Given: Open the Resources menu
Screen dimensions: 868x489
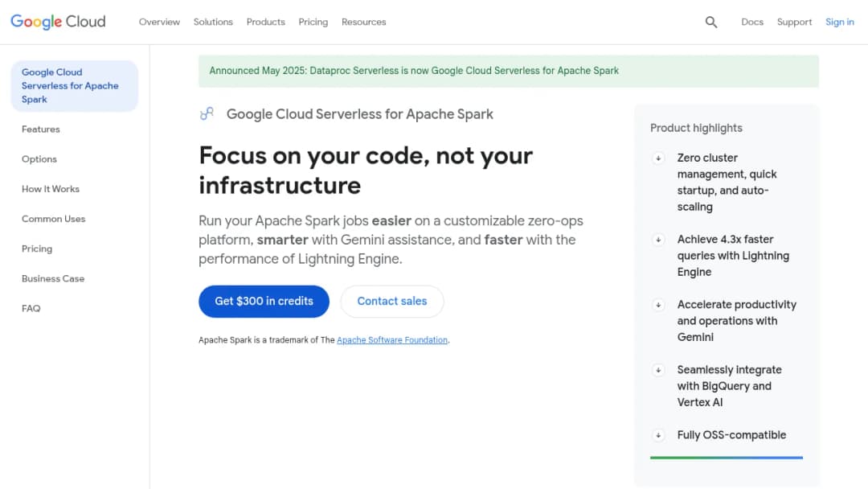Looking at the screenshot, I should (x=364, y=23).
